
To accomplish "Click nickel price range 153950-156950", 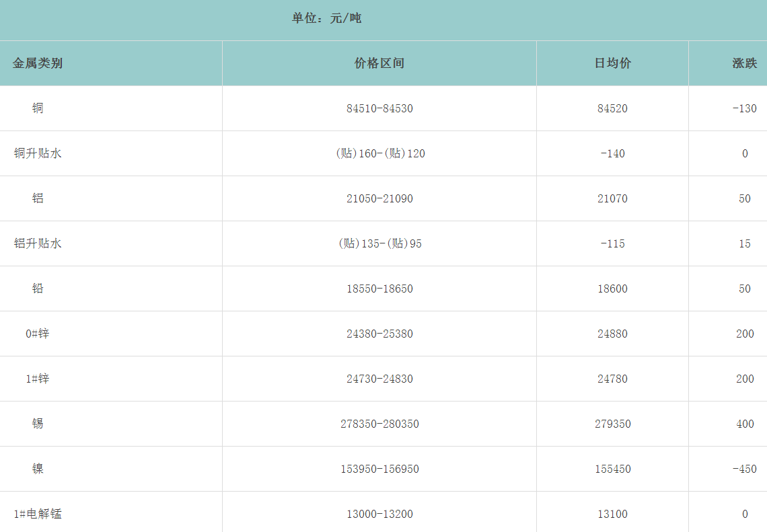I will click(x=379, y=469).
